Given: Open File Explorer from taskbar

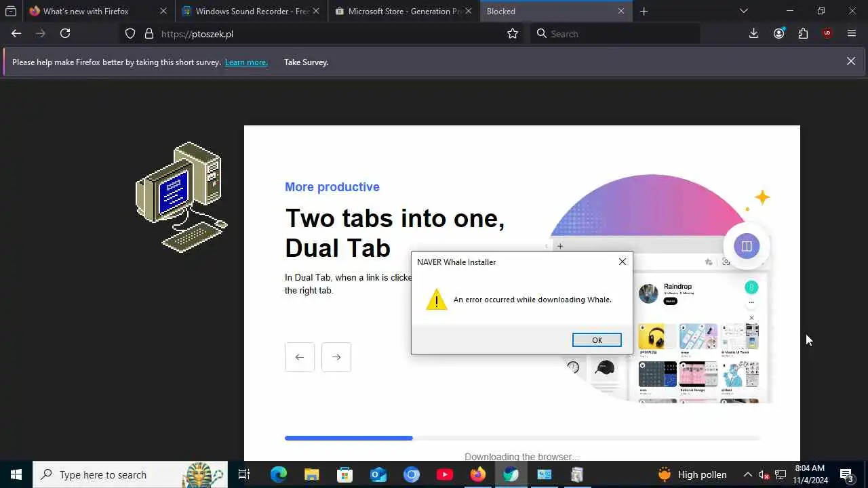Looking at the screenshot, I should pos(312,474).
